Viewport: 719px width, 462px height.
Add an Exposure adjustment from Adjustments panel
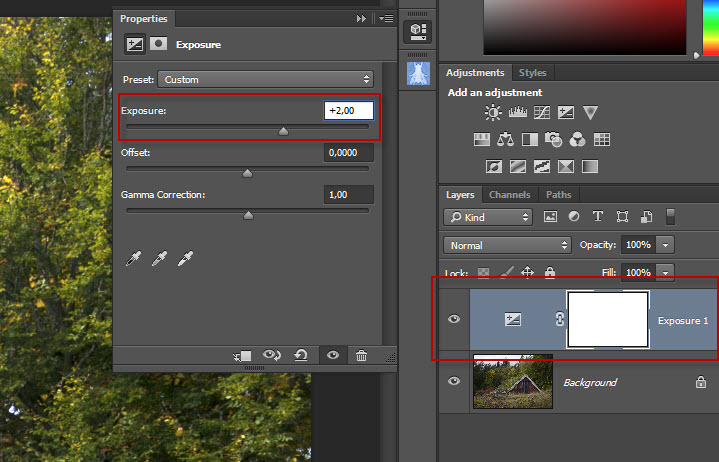tap(566, 112)
